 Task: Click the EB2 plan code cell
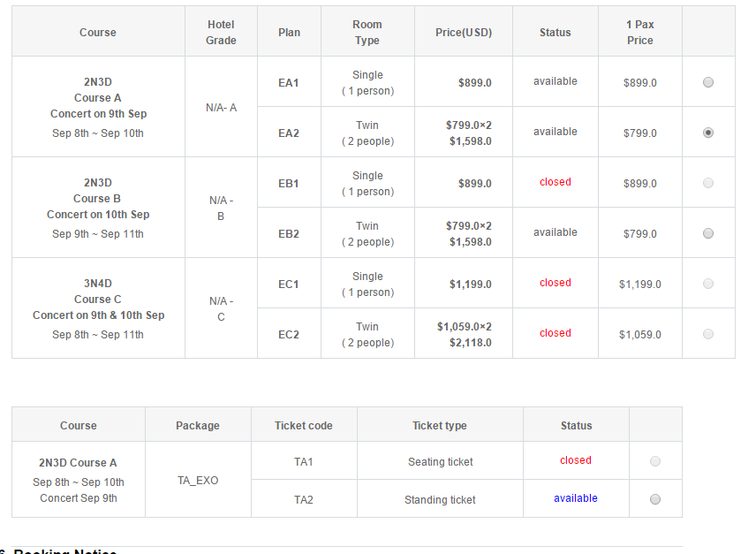(289, 233)
